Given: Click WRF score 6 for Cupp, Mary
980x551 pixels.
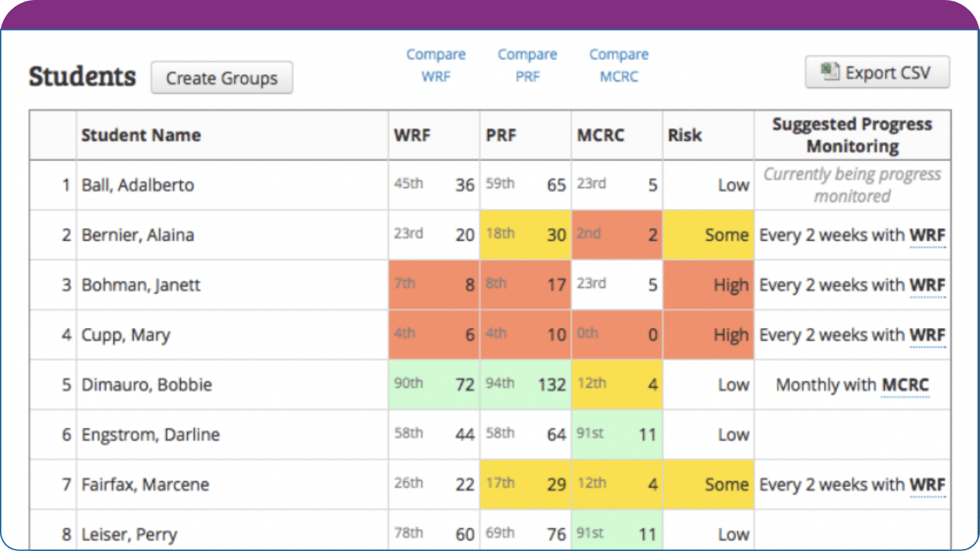Looking at the screenshot, I should pyautogui.click(x=470, y=335).
